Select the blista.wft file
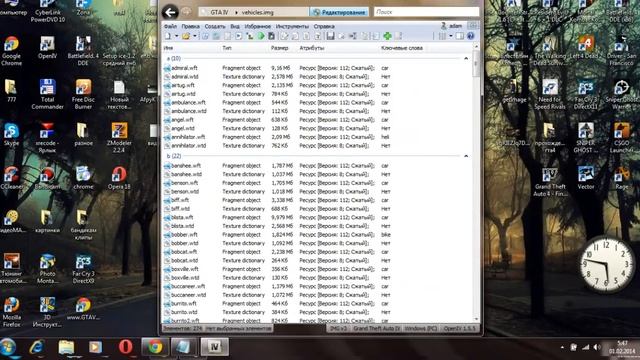 pos(182,218)
